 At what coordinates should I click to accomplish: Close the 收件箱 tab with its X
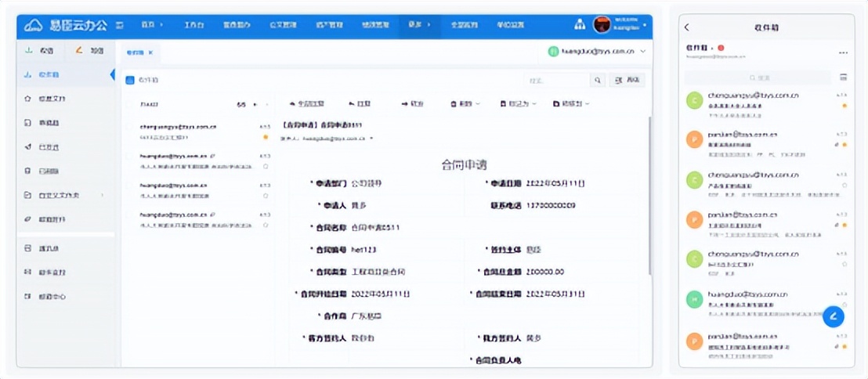click(150, 52)
